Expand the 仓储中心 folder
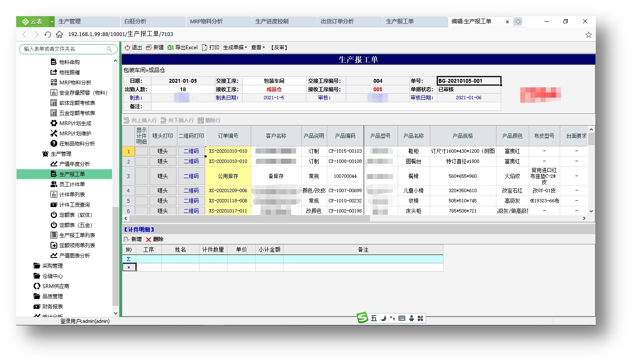The width and height of the screenshot is (634, 364). click(x=48, y=276)
